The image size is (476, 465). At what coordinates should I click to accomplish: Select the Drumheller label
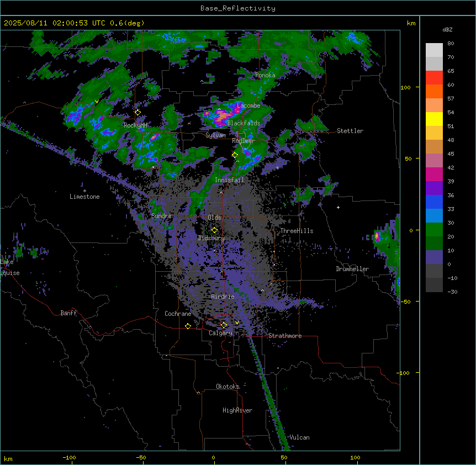click(352, 269)
